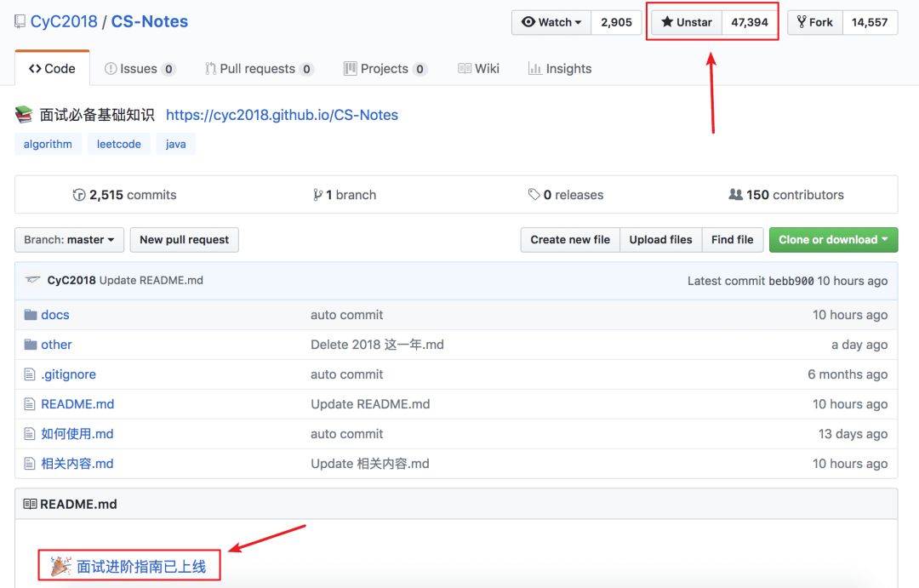This screenshot has height=588, width=919.
Task: Open the latest commit hash bebb900
Action: 791,281
